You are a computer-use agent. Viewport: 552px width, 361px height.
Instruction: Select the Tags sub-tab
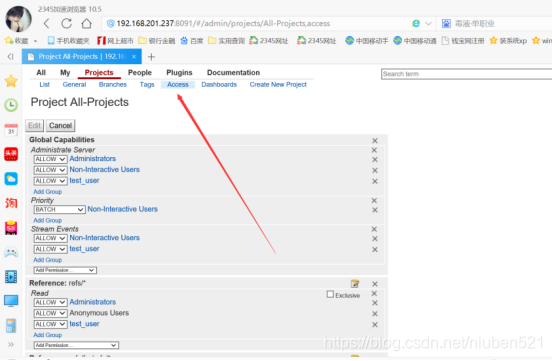(x=147, y=85)
